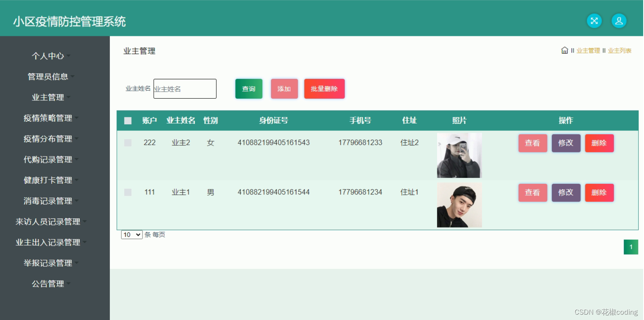
Task: Open 业主出入记录管理 in the sidebar
Action: pos(51,242)
